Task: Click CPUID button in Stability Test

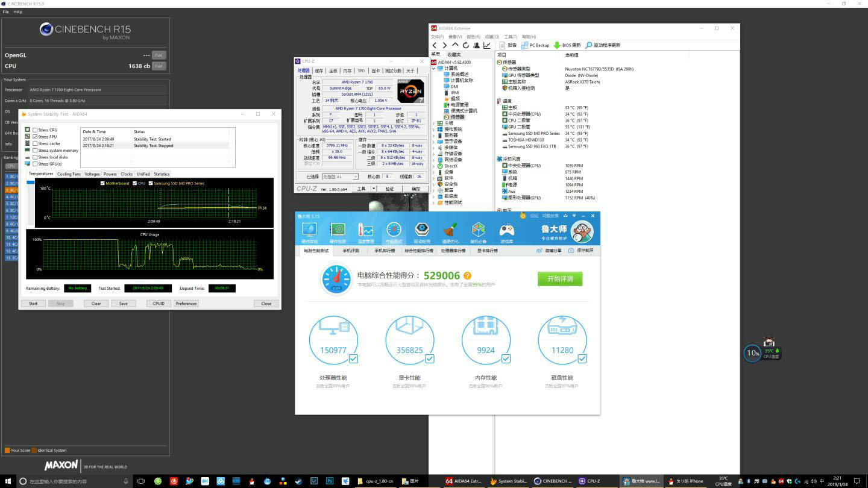Action: coord(159,304)
